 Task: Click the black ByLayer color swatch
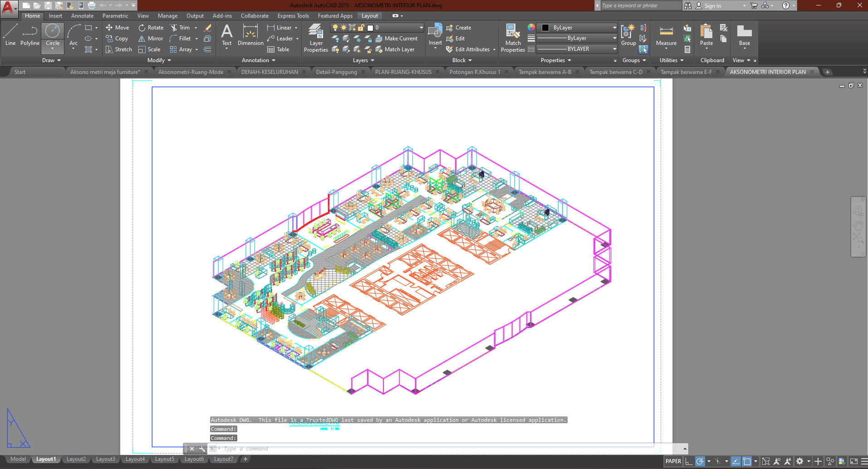[545, 28]
